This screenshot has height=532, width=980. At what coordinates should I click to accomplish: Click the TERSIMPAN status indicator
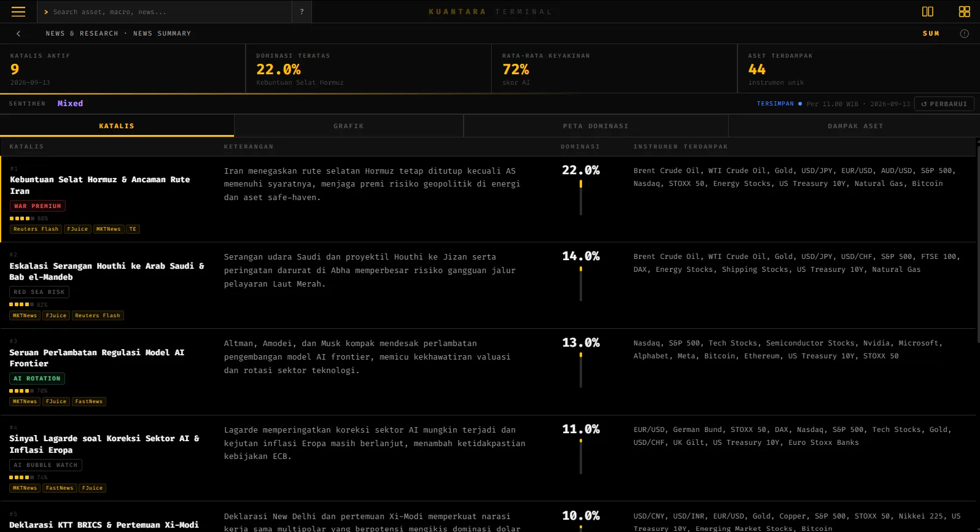[779, 104]
